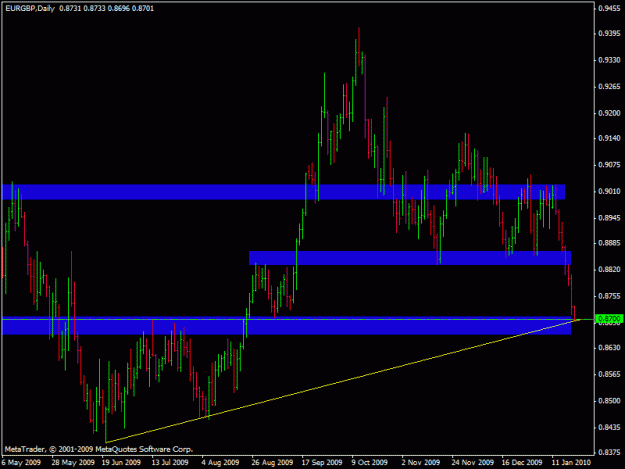The width and height of the screenshot is (625, 469).
Task: Click the 0.8820 price axis label
Action: 609,270
